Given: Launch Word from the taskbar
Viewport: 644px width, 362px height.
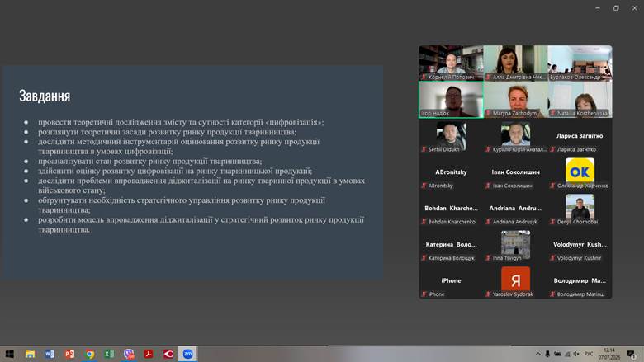Looking at the screenshot, I should click(x=50, y=354).
